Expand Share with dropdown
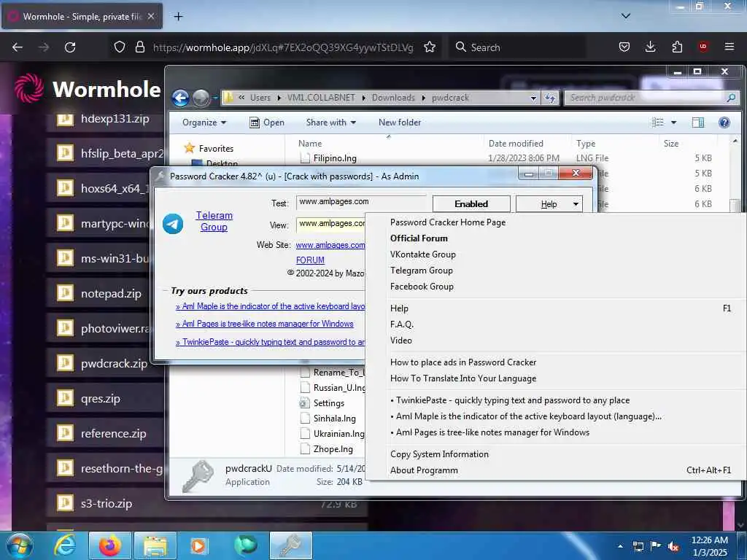The image size is (747, 560). click(331, 122)
